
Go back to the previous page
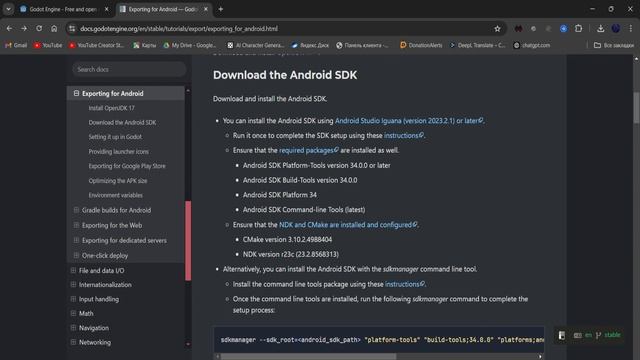coord(9,29)
